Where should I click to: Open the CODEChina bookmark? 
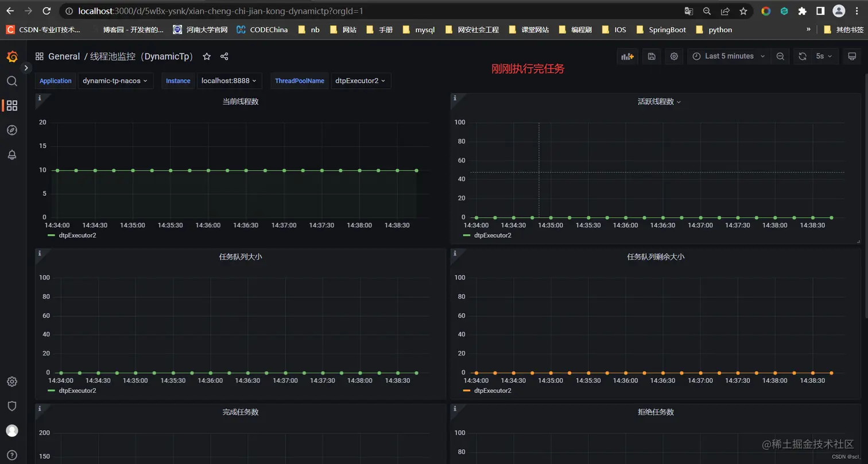coord(262,30)
